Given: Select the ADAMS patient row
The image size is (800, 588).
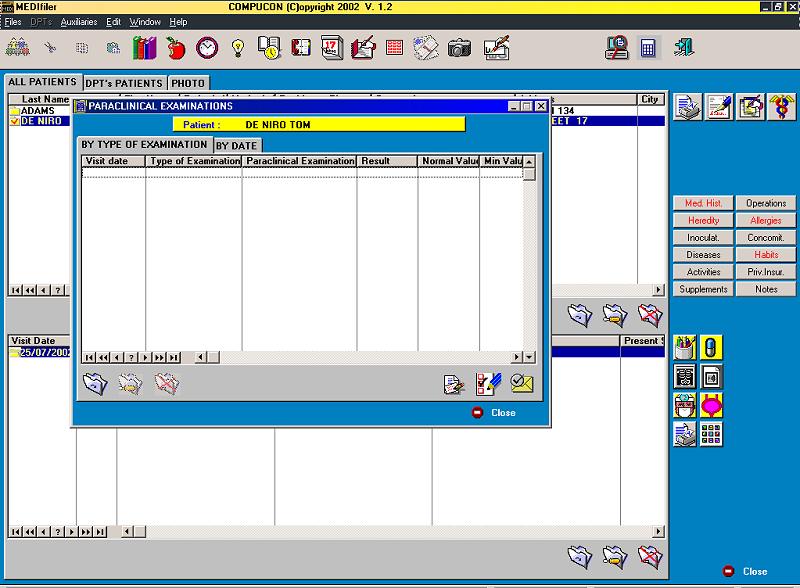Looking at the screenshot, I should point(39,111).
